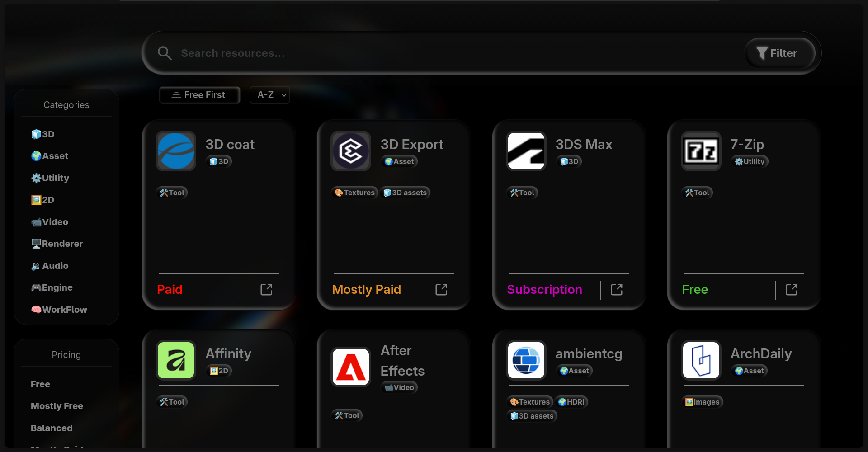Click the 3D assets tag on 3D Export card
The image size is (868, 452).
coord(405,193)
